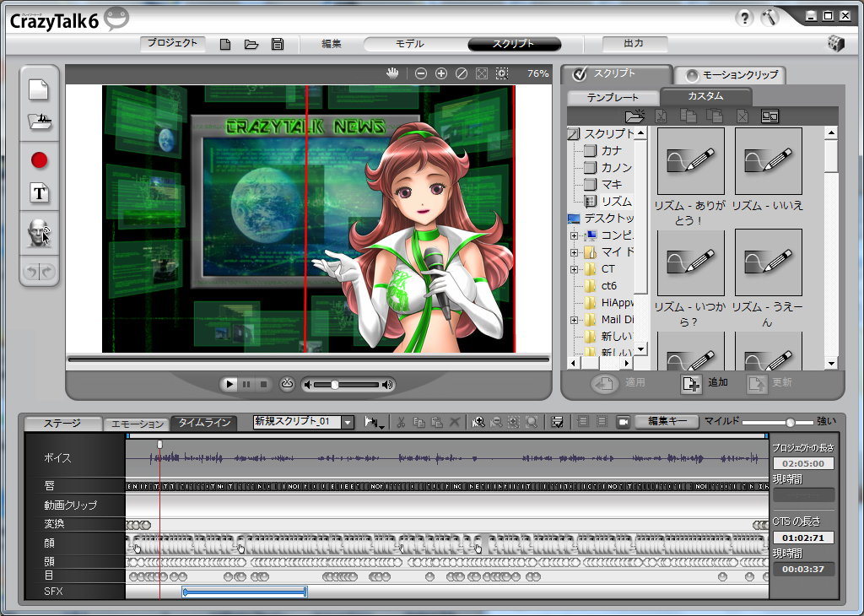Expand the マイ ド... folder node
Screen dimensions: 864x616
pyautogui.click(x=574, y=252)
